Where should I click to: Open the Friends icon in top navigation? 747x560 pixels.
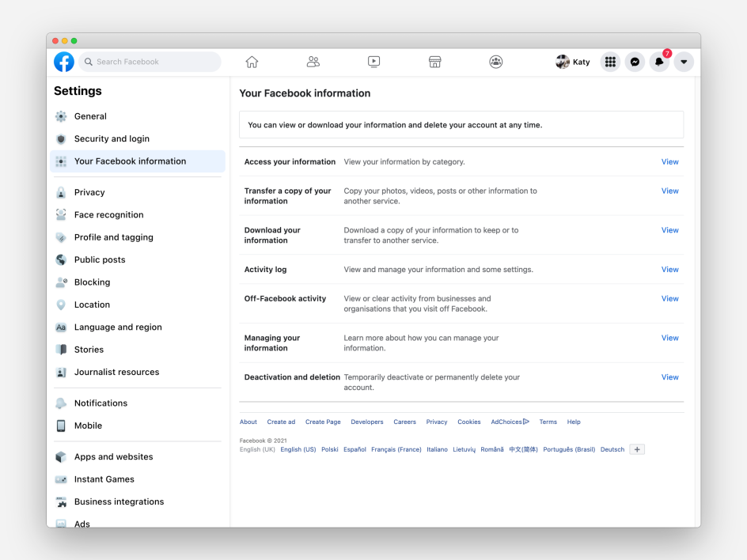click(313, 61)
